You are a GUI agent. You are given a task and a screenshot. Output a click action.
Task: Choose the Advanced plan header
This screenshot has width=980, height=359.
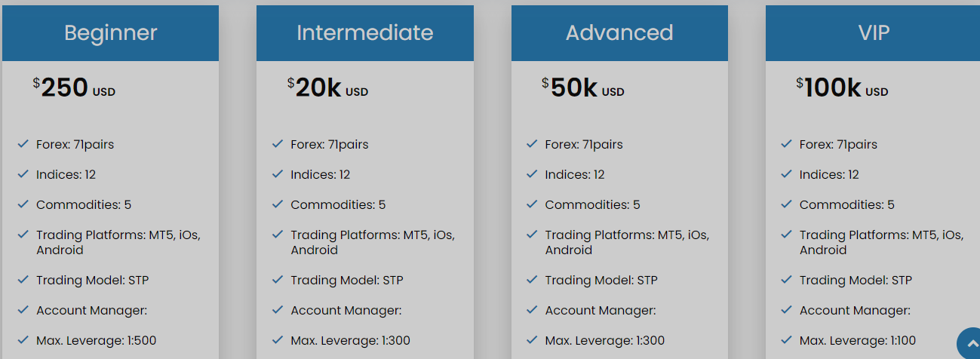(619, 33)
